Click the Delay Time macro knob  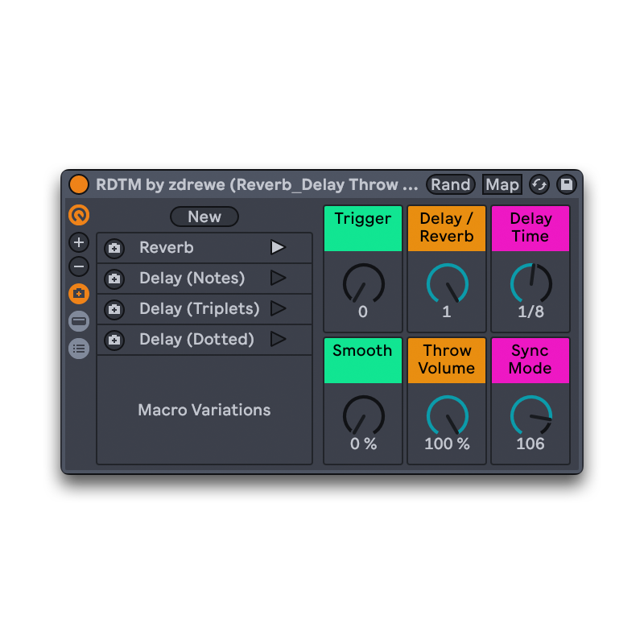click(x=530, y=283)
